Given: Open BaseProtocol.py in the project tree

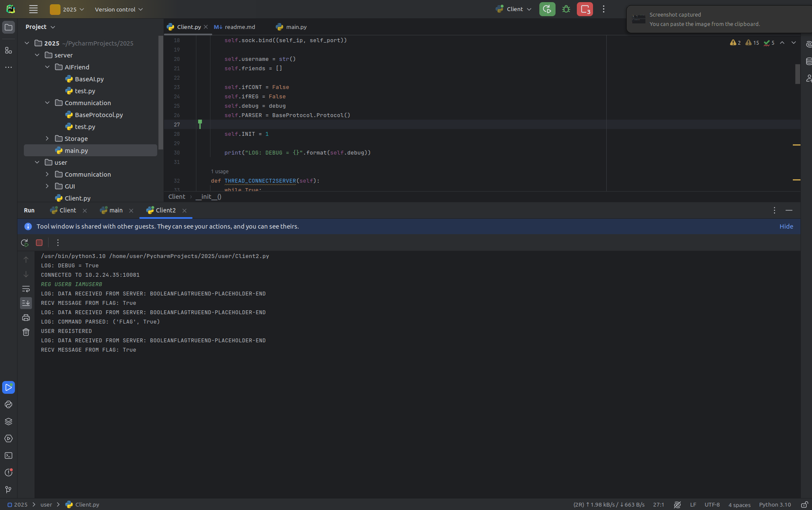Looking at the screenshot, I should [x=98, y=115].
